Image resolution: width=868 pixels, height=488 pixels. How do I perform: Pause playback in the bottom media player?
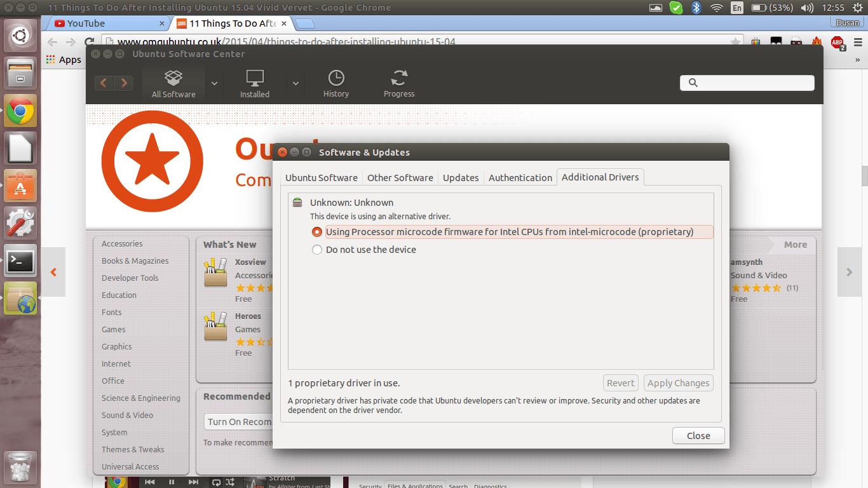[172, 482]
